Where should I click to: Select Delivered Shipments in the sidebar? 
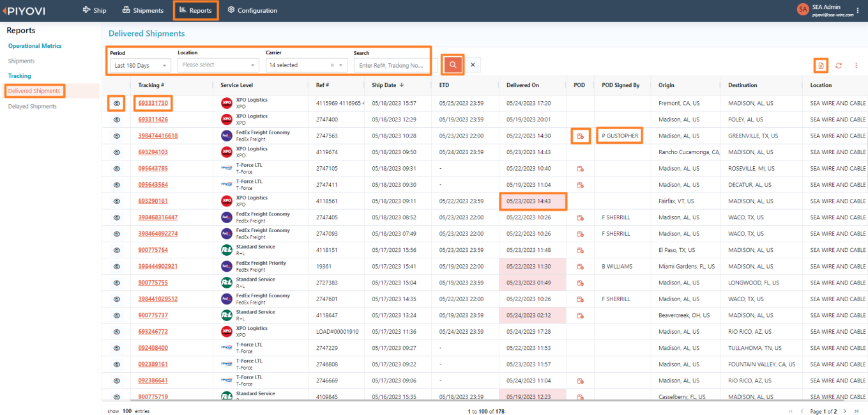point(34,91)
